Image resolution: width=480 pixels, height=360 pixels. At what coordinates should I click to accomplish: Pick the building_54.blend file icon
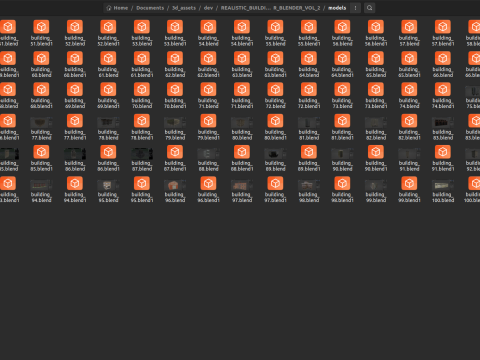[x=208, y=27]
